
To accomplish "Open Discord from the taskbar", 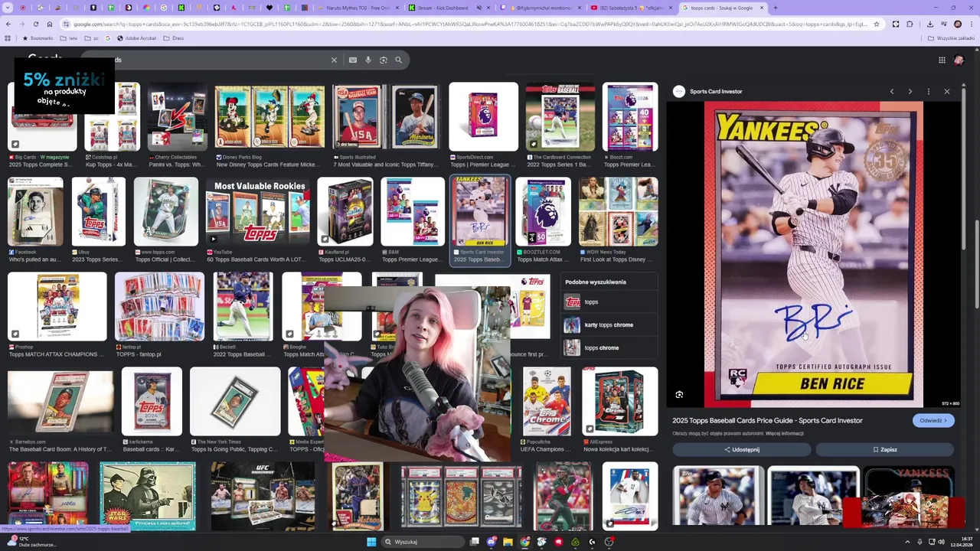I will point(491,542).
